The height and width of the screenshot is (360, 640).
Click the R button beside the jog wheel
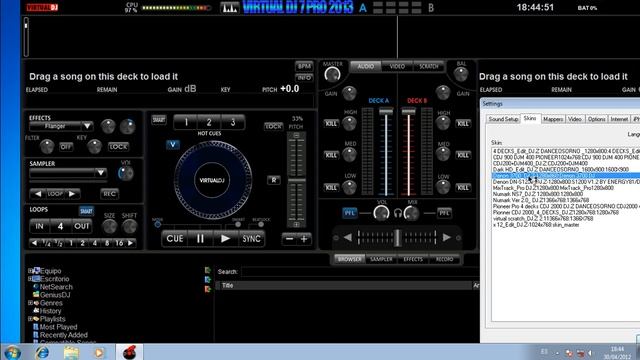click(x=273, y=180)
